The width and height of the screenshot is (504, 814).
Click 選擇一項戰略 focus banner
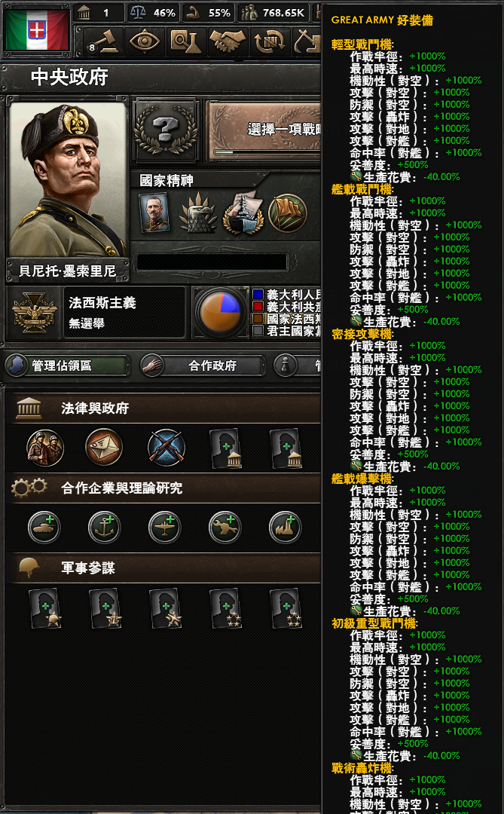[x=264, y=130]
